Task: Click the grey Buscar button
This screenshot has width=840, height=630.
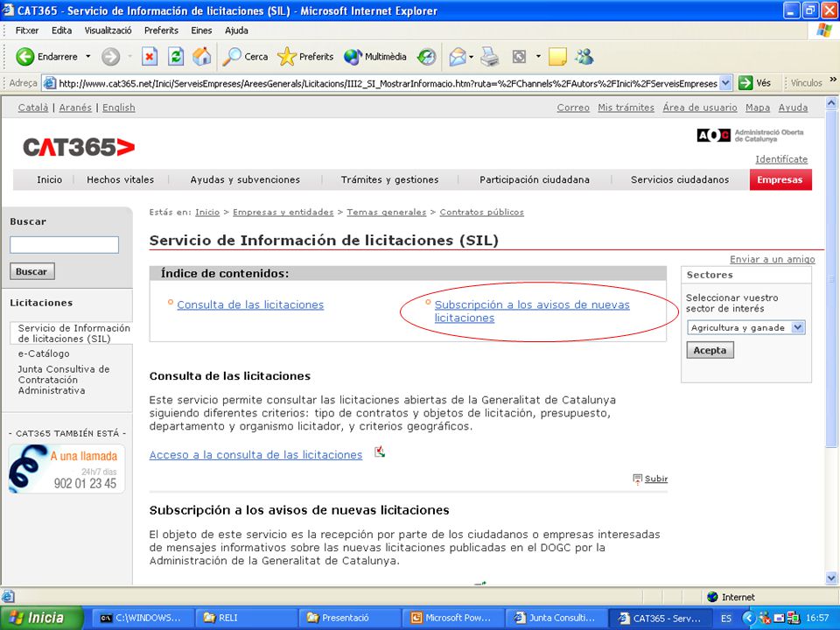Action: (31, 271)
